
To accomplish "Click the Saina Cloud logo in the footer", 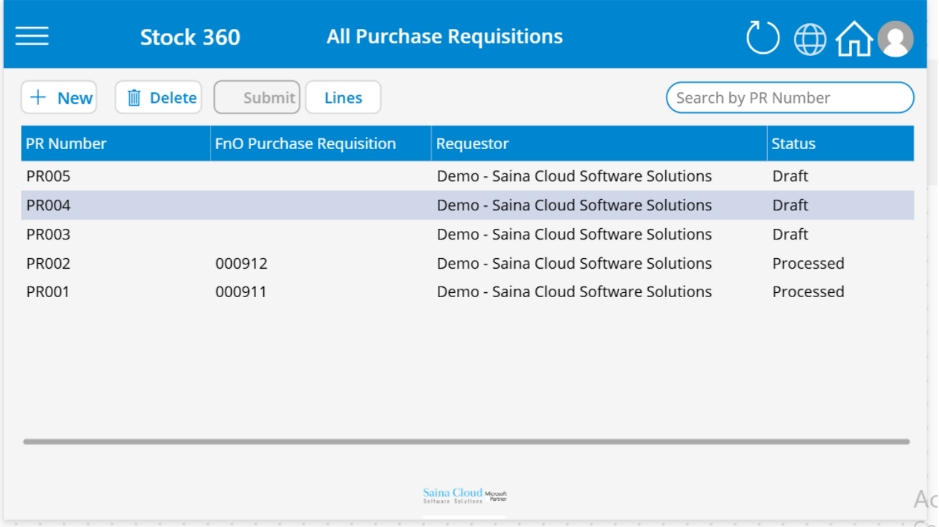I will (x=465, y=495).
